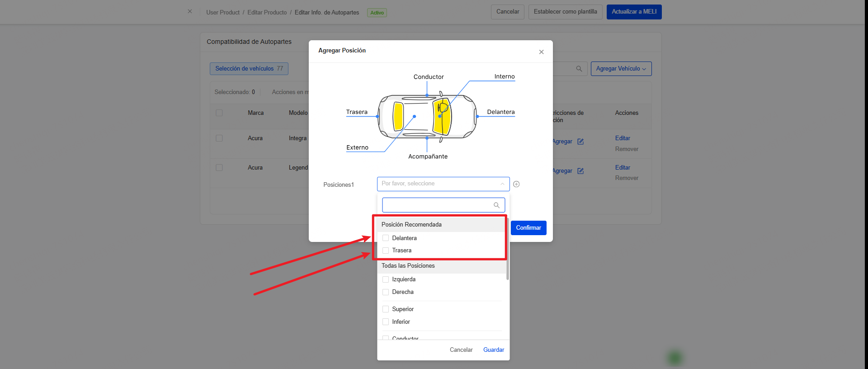Enable the Superior position checkbox
The width and height of the screenshot is (868, 369).
tap(386, 309)
